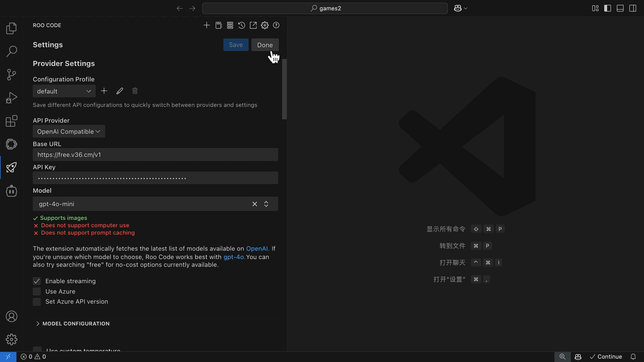Click the zoom icon in status bar
Viewport: 644px width, 362px height.
click(562, 357)
